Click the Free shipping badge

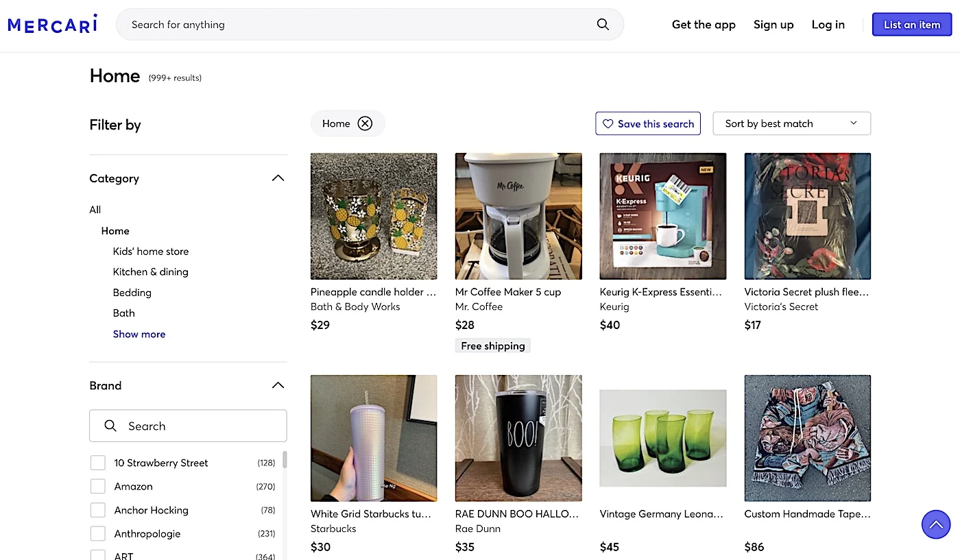click(x=493, y=346)
